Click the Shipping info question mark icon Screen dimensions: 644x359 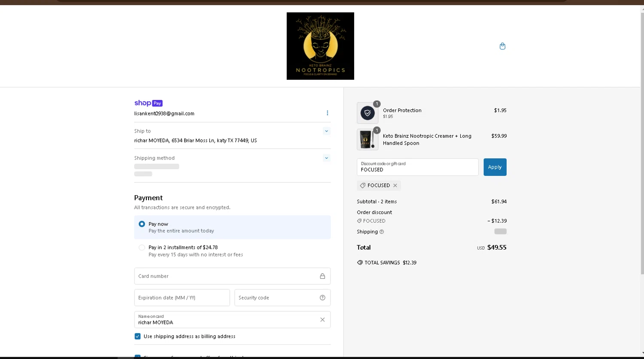[x=382, y=232]
